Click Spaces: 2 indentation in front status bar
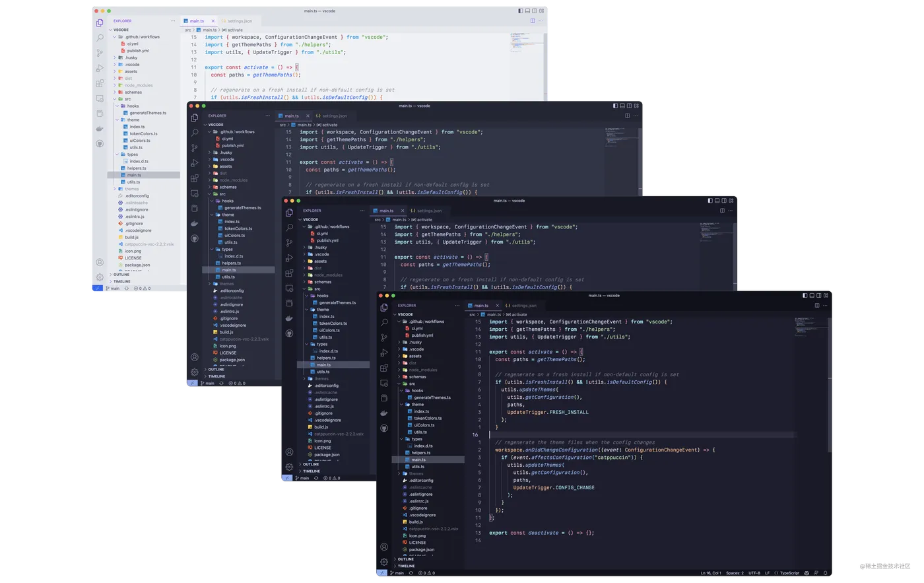The height and width of the screenshot is (583, 924). [735, 573]
